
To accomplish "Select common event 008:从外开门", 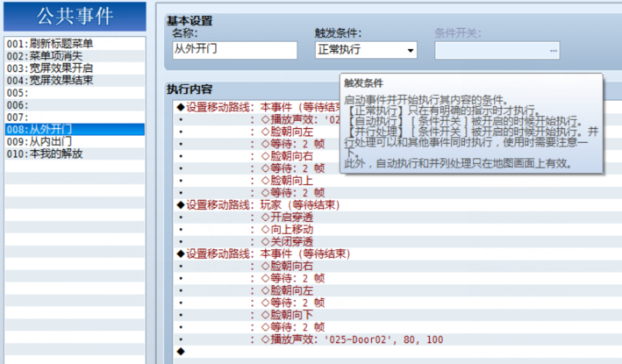I will (75, 129).
